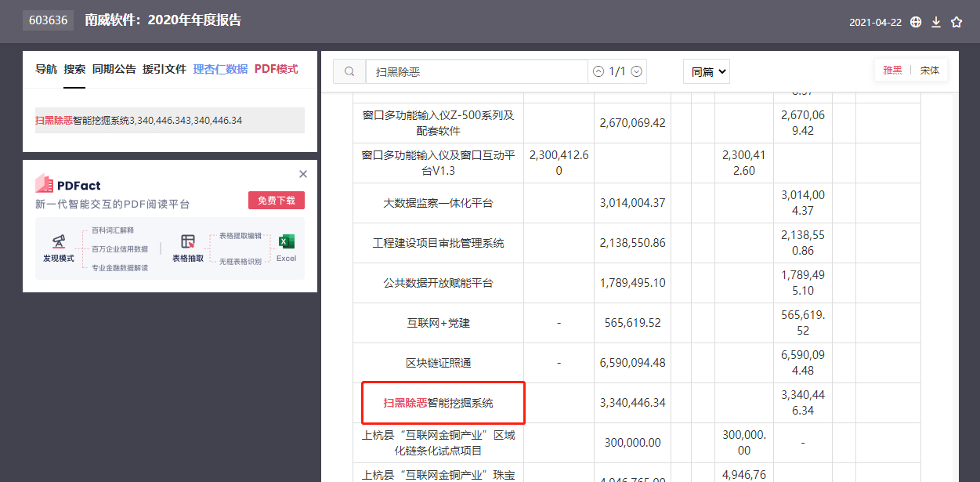Image resolution: width=980 pixels, height=482 pixels.
Task: Switch theme to 宋体 font
Action: click(930, 70)
